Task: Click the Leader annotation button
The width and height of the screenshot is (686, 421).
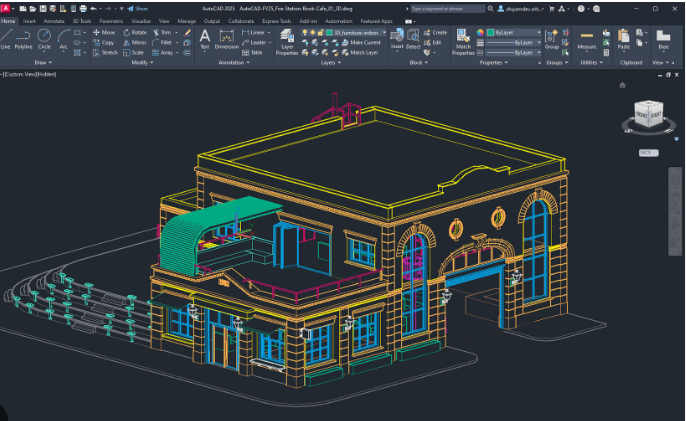Action: point(254,42)
